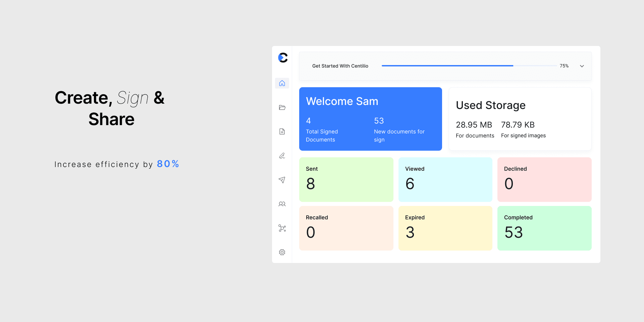
Task: Click the Welcome Sam heading
Action: (x=342, y=101)
